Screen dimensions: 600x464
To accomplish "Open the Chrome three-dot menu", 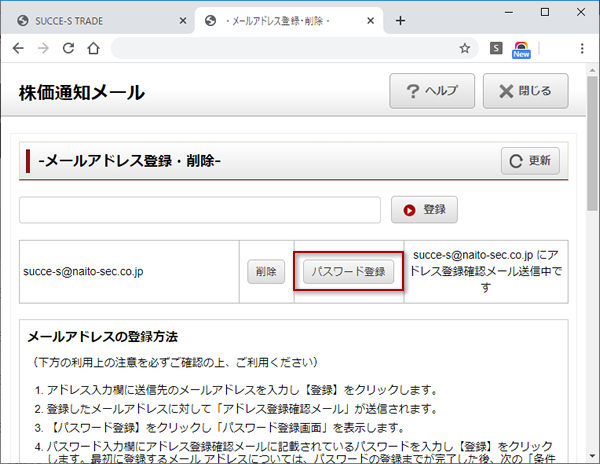I will tap(582, 48).
